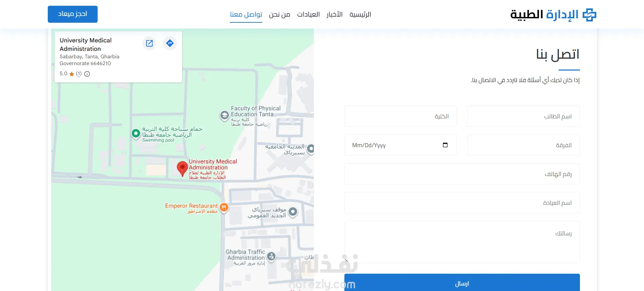Click the اتصل بنا heading
The width and height of the screenshot is (644, 291).
point(558,54)
